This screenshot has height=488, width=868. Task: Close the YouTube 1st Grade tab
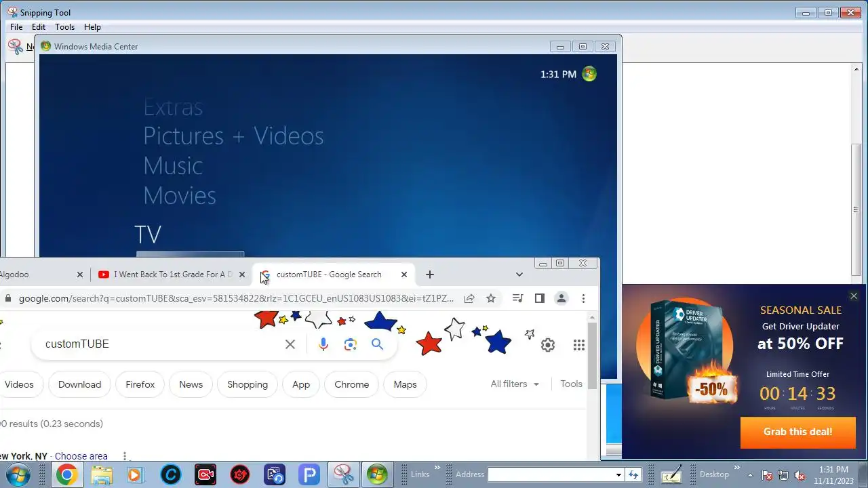242,274
